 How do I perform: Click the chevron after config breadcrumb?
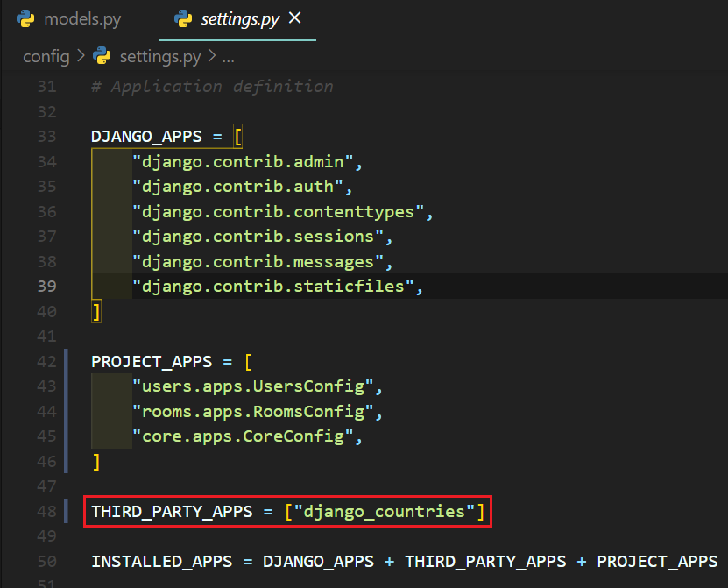click(x=81, y=56)
